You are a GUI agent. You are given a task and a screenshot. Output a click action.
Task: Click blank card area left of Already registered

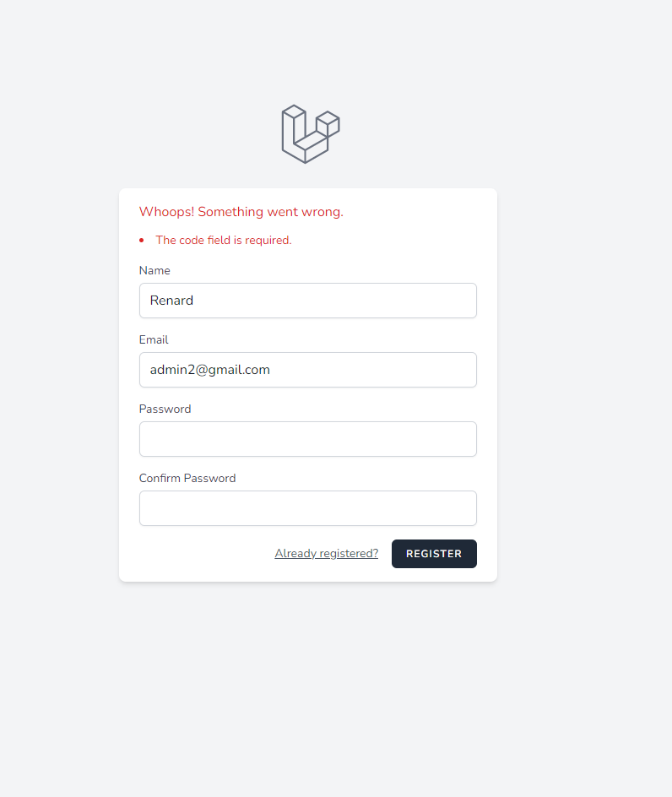pos(203,554)
